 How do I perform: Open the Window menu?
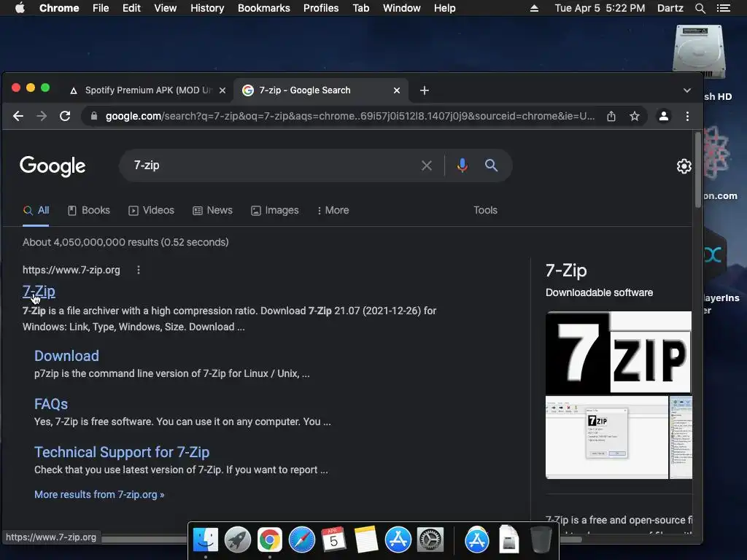(x=402, y=8)
